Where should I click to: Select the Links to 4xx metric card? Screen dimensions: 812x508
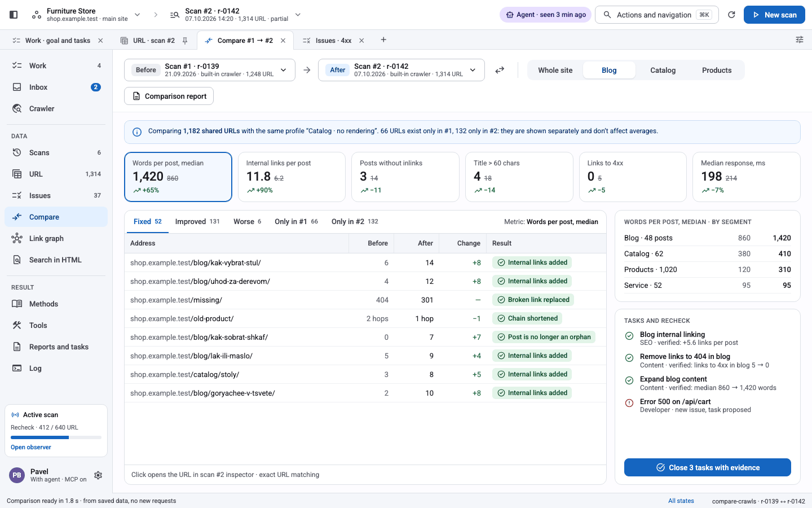[633, 177]
